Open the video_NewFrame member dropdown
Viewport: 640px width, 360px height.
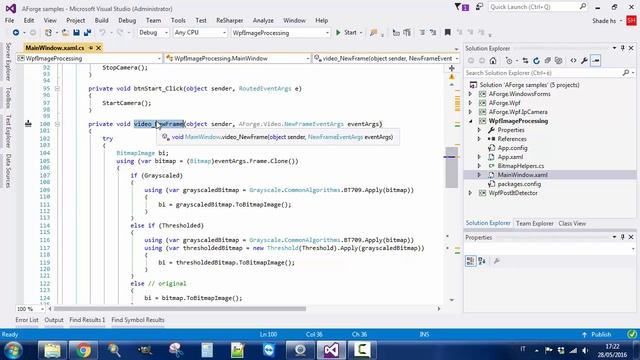click(x=386, y=58)
